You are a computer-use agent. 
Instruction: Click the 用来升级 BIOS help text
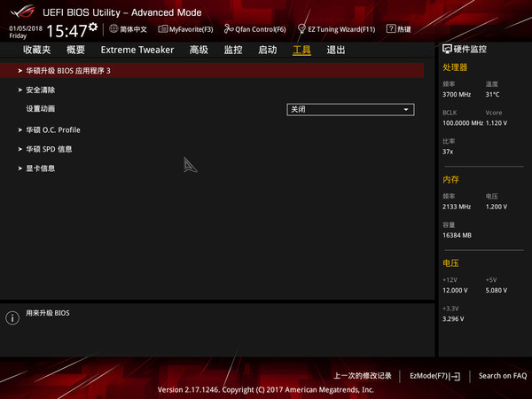tap(48, 313)
